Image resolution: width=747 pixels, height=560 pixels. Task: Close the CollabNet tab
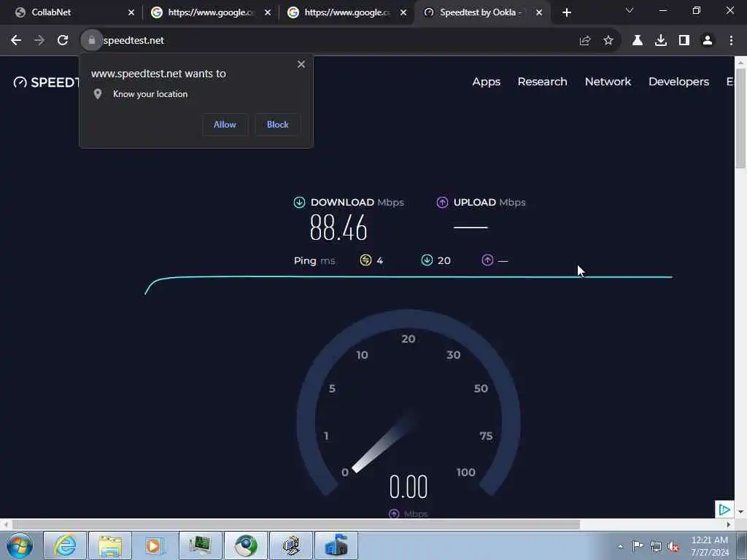131,13
